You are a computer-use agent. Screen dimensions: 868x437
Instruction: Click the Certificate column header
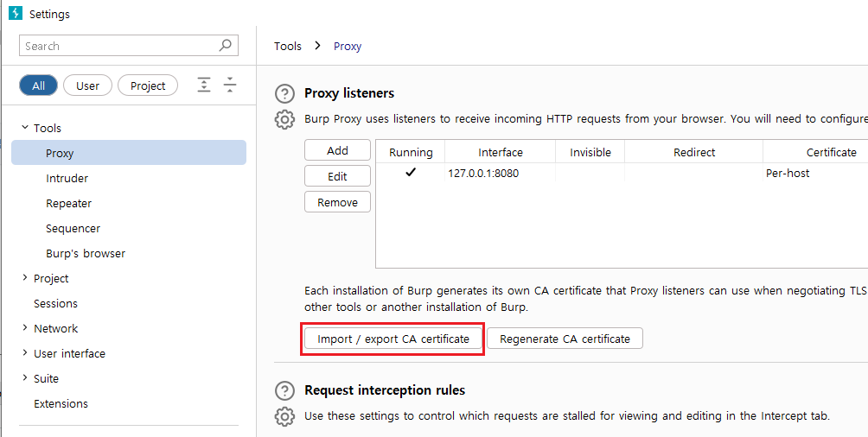click(x=832, y=152)
